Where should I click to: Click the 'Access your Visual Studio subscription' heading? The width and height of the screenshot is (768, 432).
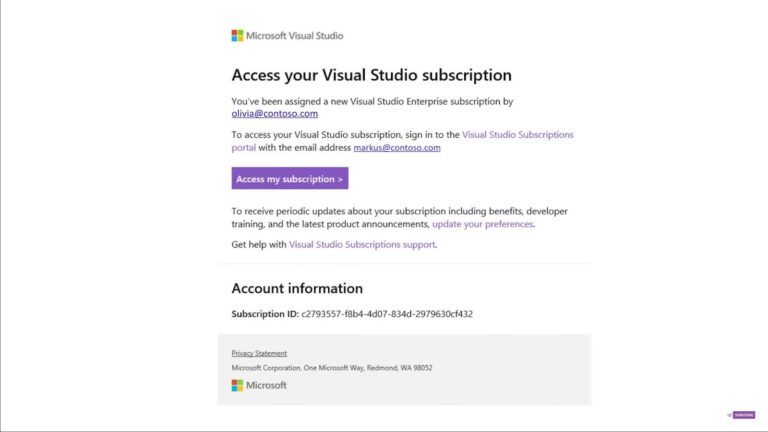click(x=371, y=75)
